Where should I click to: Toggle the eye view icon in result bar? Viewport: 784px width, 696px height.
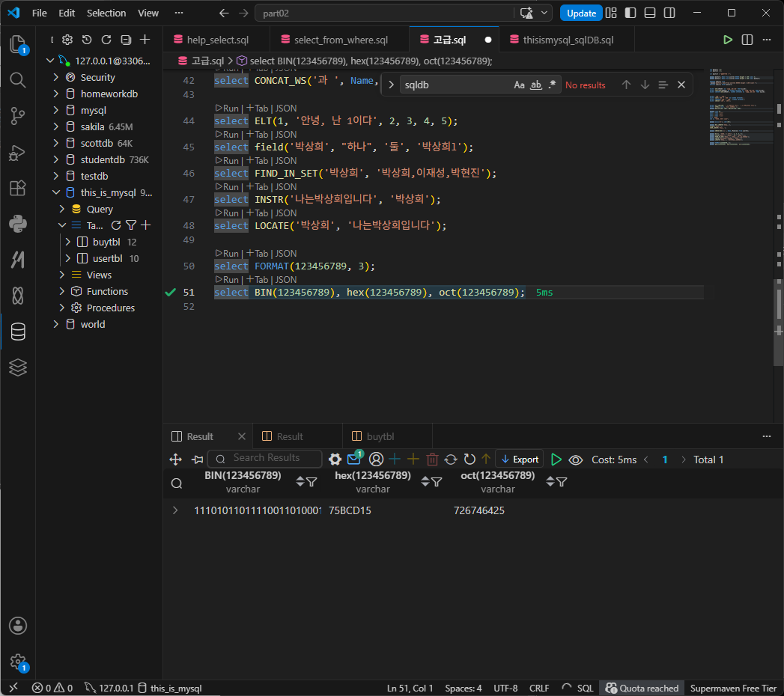click(x=576, y=460)
